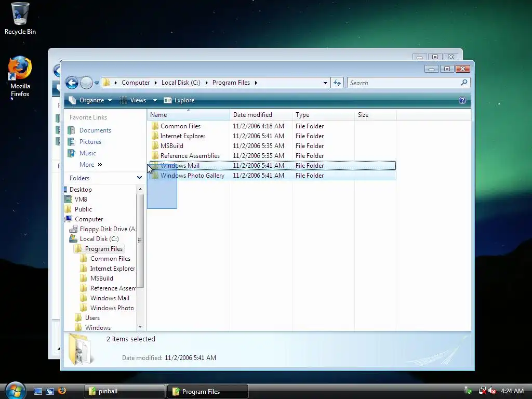Click Program Files in address breadcrumb
The width and height of the screenshot is (532, 399).
231,83
